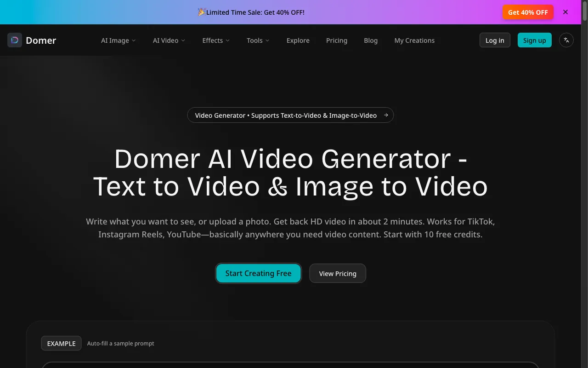Go to Pricing in navigation bar
This screenshot has height=368, width=588.
[337, 40]
